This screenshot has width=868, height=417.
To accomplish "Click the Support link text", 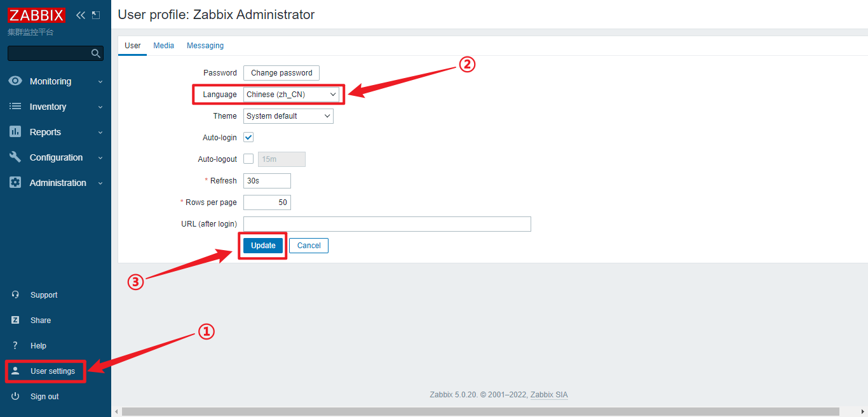I will click(44, 295).
